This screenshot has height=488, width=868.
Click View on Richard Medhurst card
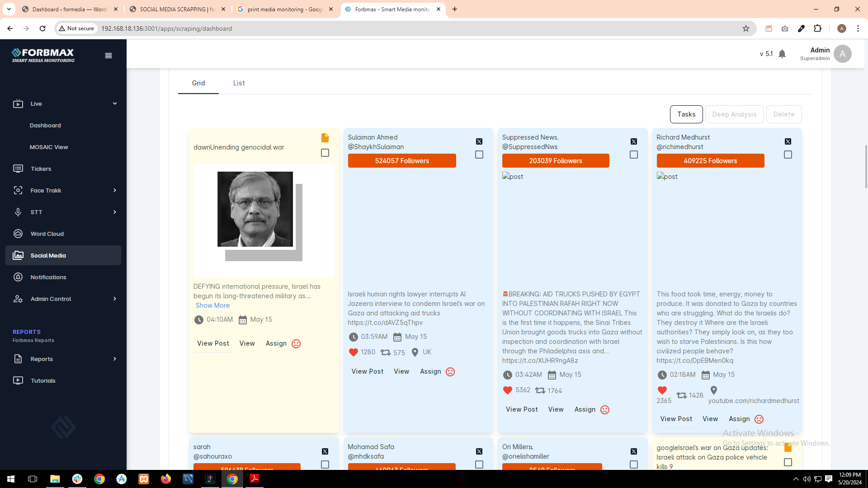tap(710, 419)
